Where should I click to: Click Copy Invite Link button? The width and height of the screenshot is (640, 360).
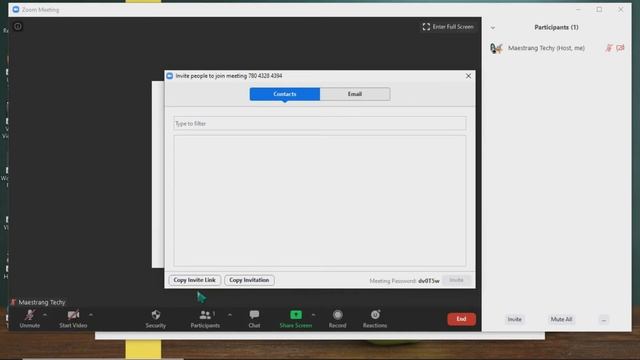[x=194, y=280]
